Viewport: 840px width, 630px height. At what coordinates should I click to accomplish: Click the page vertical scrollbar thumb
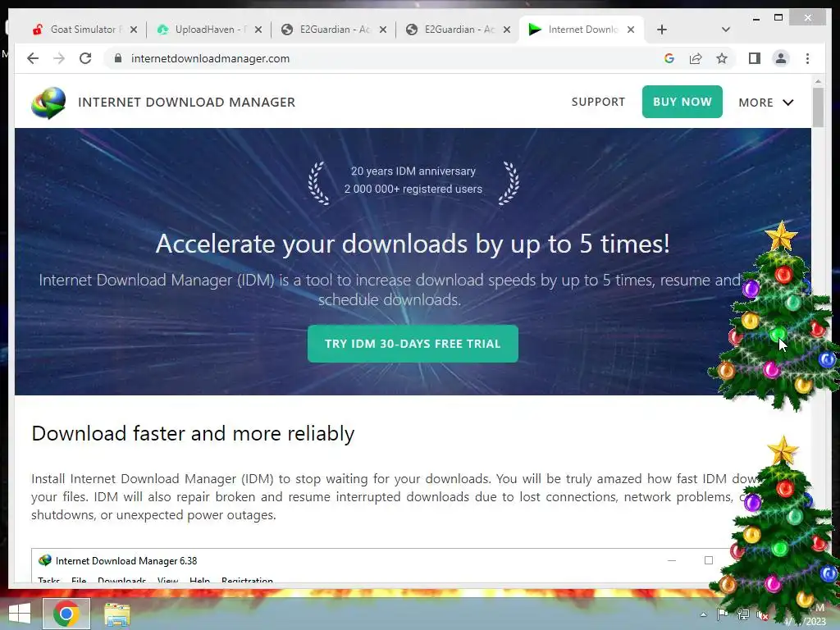point(818,107)
